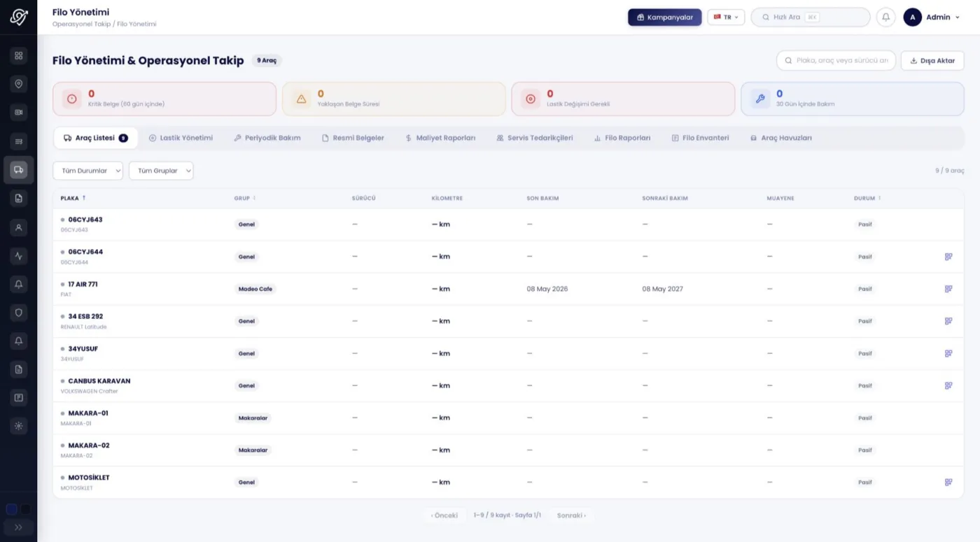Click the notification bell in top bar
Image resolution: width=980 pixels, height=542 pixels.
click(x=885, y=17)
